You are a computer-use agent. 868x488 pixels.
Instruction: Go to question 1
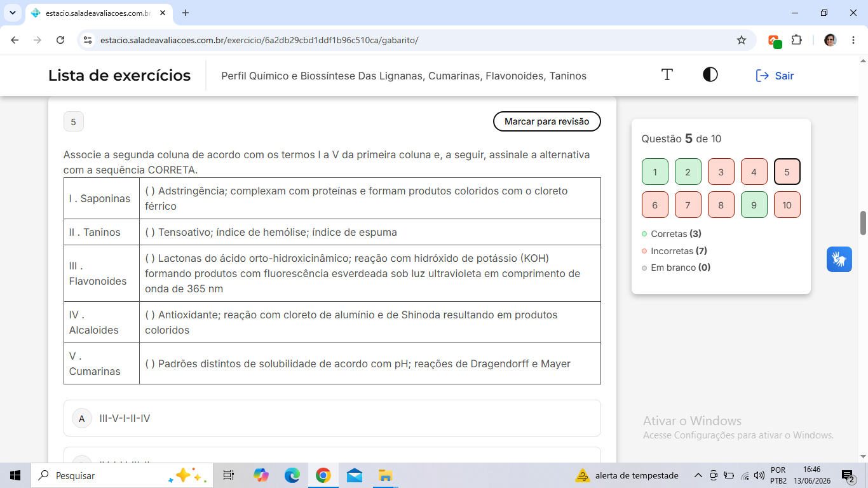point(655,172)
